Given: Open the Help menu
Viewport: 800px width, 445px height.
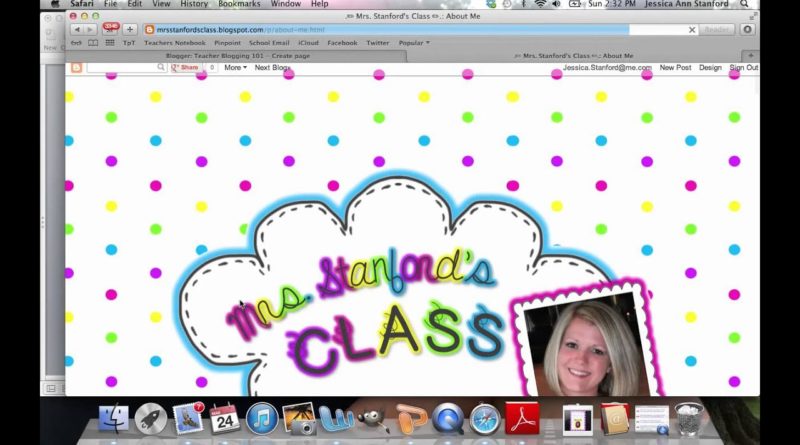Looking at the screenshot, I should point(319,4).
